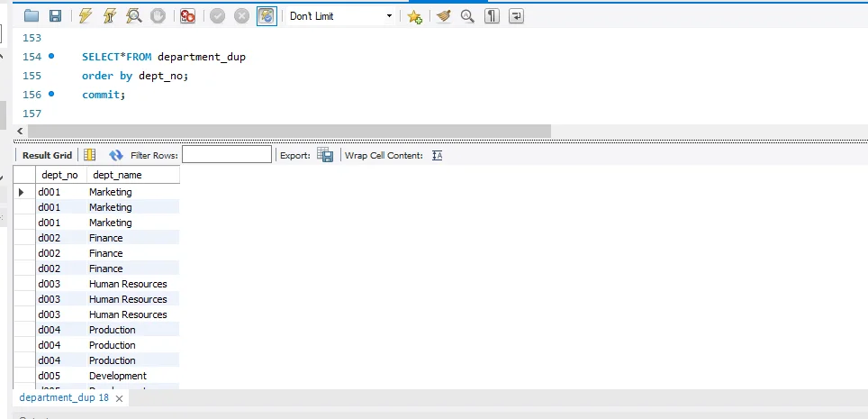Execute the query with the lightning bolt
This screenshot has width=868, height=419.
pos(86,16)
